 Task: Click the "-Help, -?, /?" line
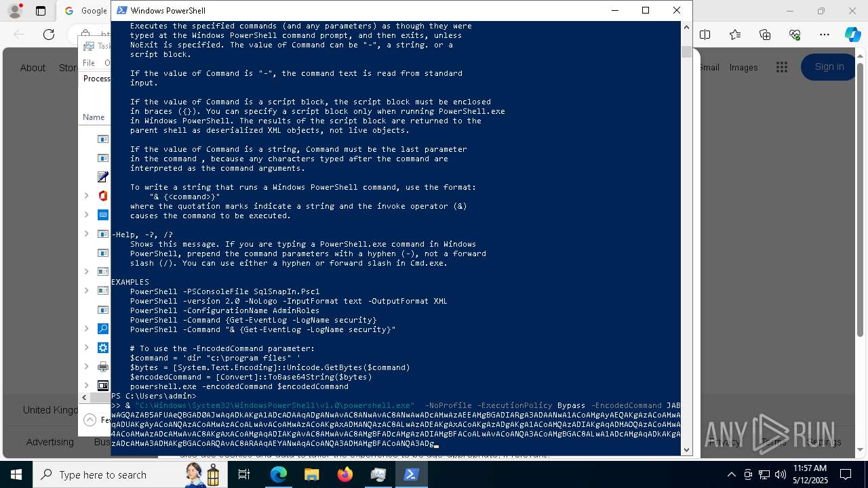[x=142, y=235]
